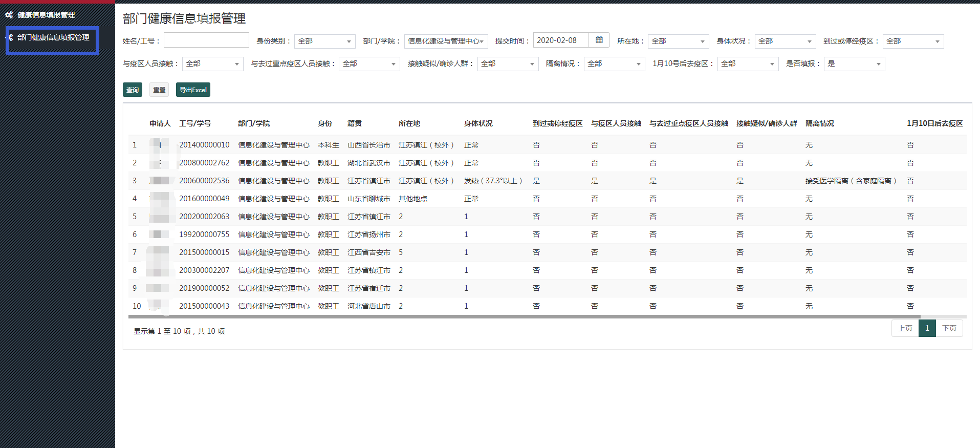The width and height of the screenshot is (980, 448).
Task: Click the 查询 search button
Action: coord(133,90)
